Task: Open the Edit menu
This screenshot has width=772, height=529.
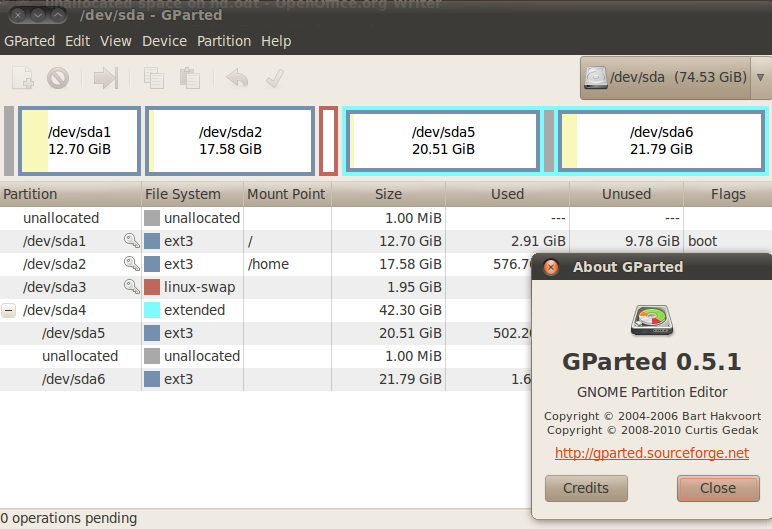Action: 77,41
